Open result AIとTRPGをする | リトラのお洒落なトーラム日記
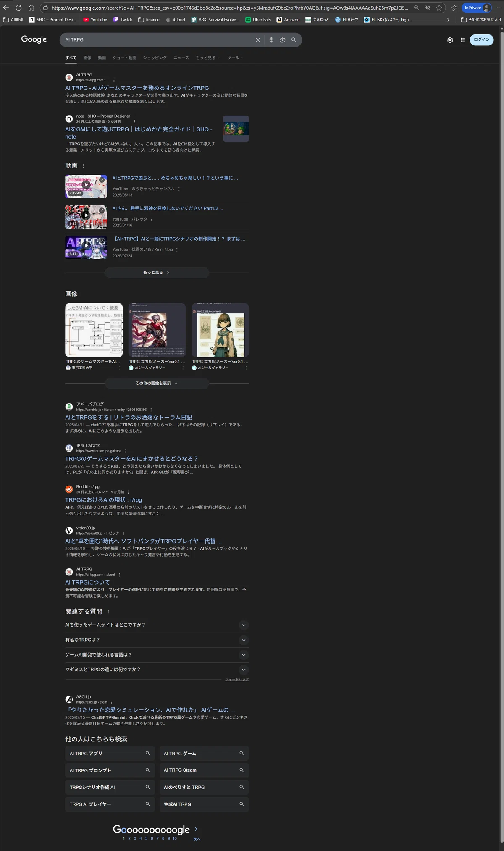Screen dimensions: 504x851 pyautogui.click(x=129, y=418)
